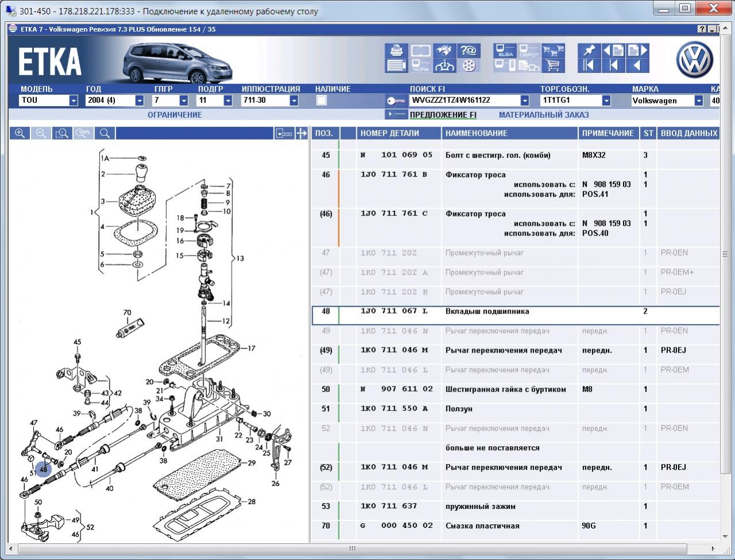Image resolution: width=735 pixels, height=560 pixels.
Task: Open the list view icon below the printer
Action: tap(397, 65)
